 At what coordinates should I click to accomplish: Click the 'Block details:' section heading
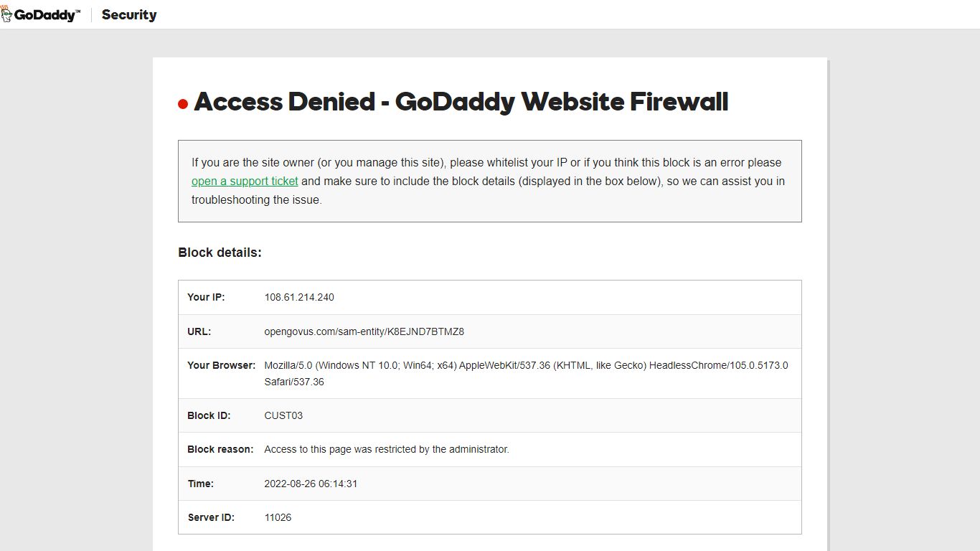coord(220,253)
